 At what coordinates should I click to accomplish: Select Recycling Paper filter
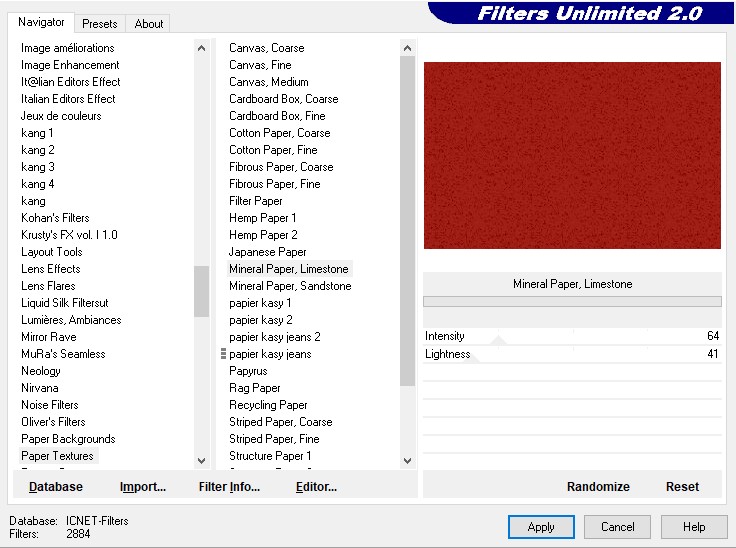(x=268, y=404)
